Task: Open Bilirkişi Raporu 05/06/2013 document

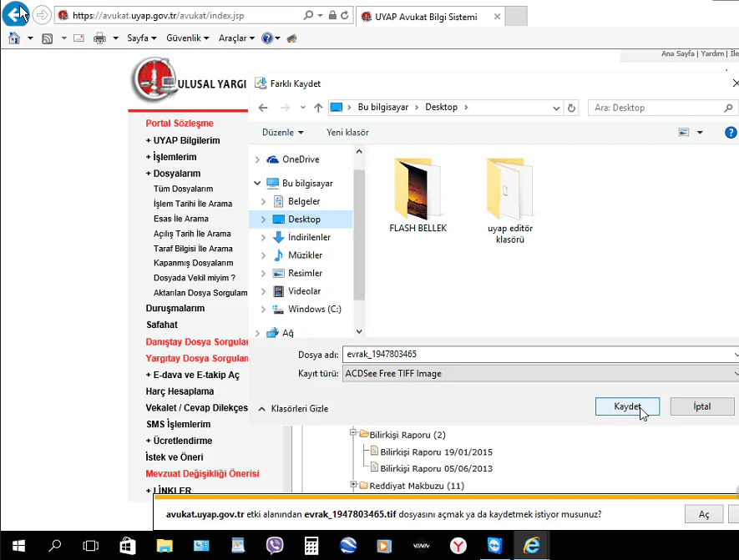Action: coord(437,469)
